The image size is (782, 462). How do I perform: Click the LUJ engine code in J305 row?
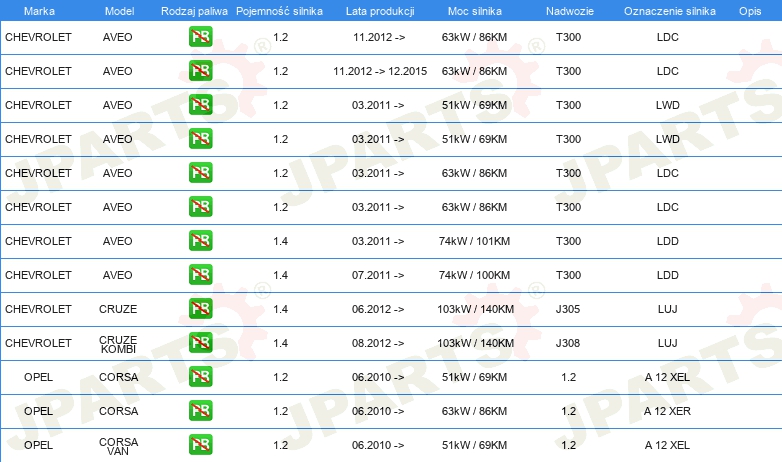pyautogui.click(x=667, y=309)
